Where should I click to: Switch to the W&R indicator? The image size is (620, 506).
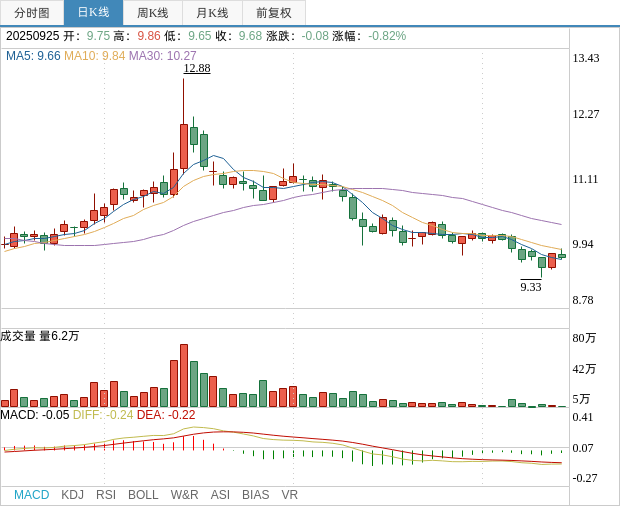point(184,495)
